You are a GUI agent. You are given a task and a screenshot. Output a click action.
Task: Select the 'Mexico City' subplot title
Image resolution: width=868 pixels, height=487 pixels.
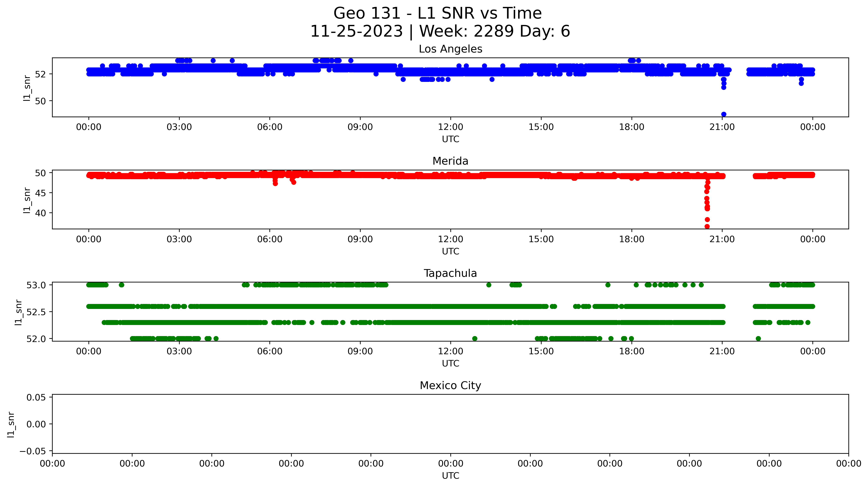coord(451,385)
